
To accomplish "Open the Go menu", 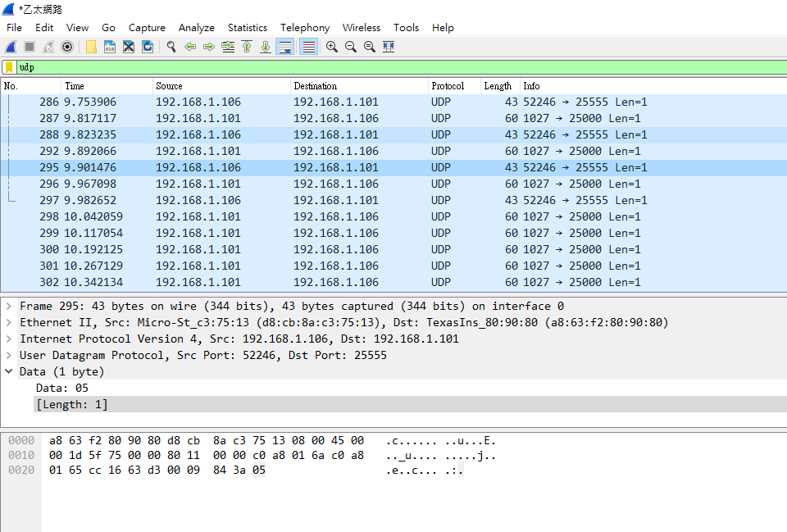I will coord(108,28).
